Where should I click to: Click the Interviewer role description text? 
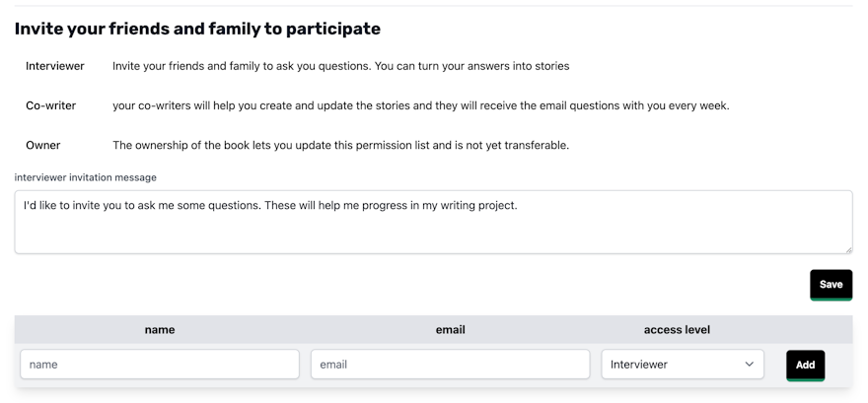pos(341,66)
